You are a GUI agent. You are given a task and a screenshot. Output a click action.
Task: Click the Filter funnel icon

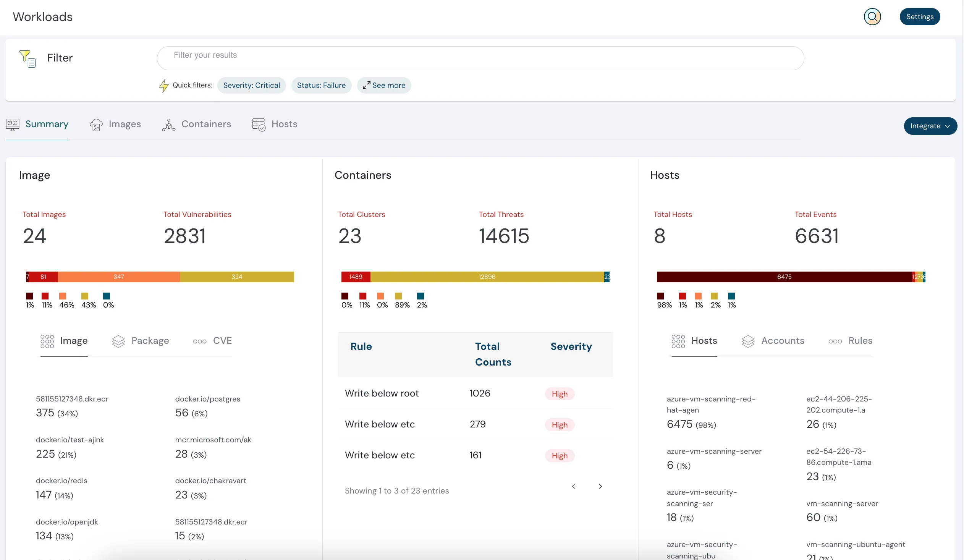click(27, 58)
